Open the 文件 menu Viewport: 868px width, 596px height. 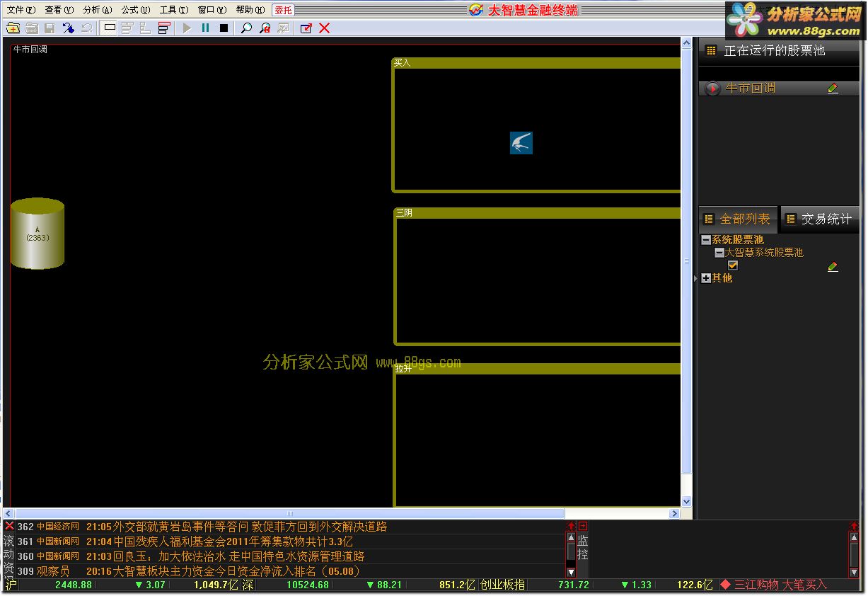point(21,10)
